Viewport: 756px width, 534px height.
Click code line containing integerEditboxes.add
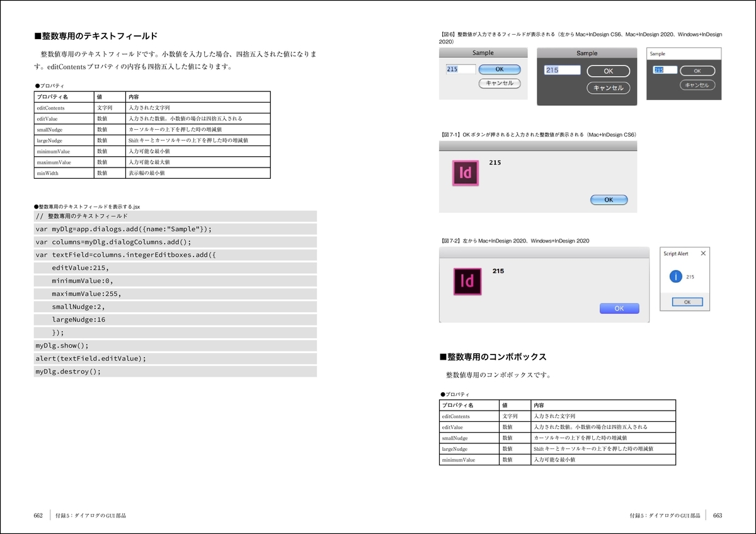point(175,255)
